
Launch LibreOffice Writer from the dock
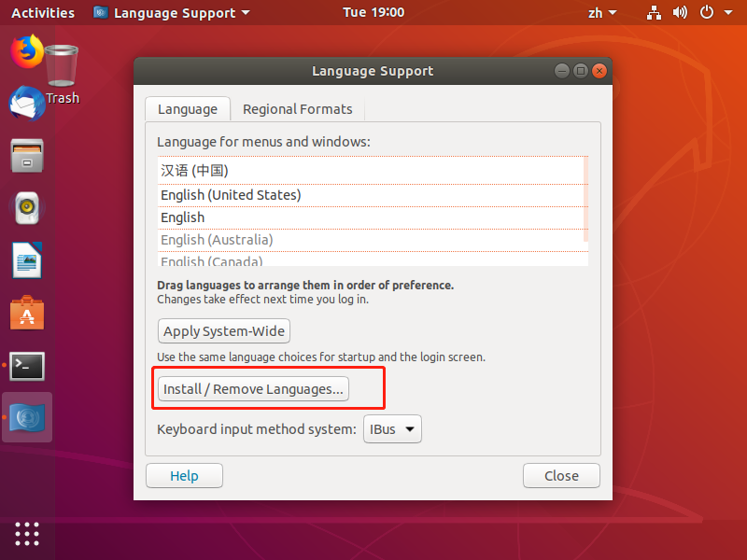point(27,260)
